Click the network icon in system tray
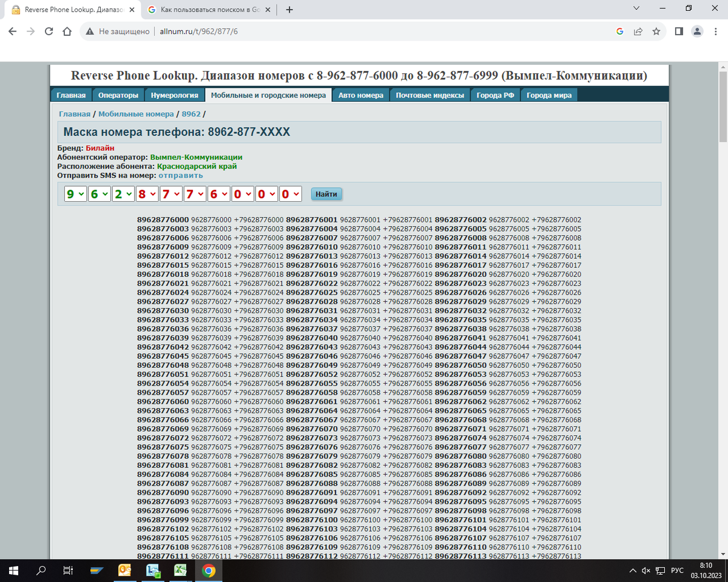Screen dimensions: 728x582 659,570
